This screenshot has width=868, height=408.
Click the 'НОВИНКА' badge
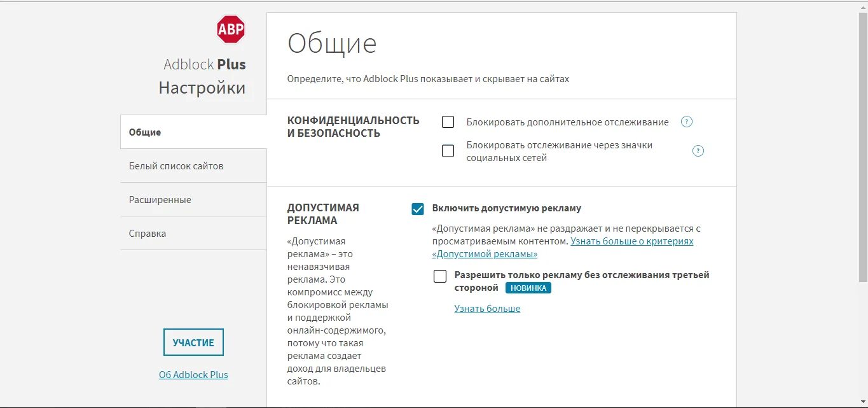[x=528, y=288]
